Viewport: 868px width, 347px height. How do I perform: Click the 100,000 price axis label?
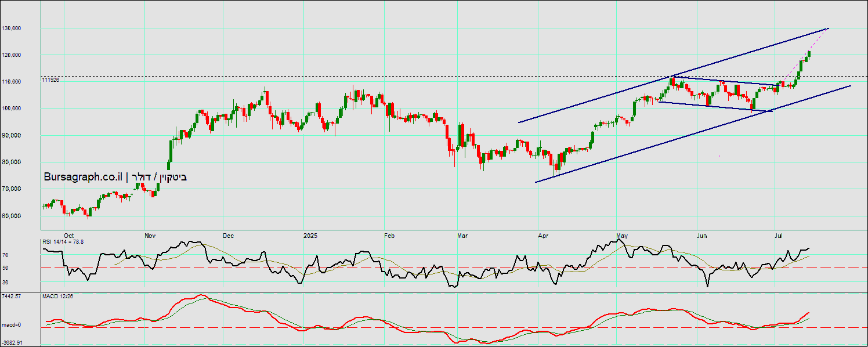[12, 108]
